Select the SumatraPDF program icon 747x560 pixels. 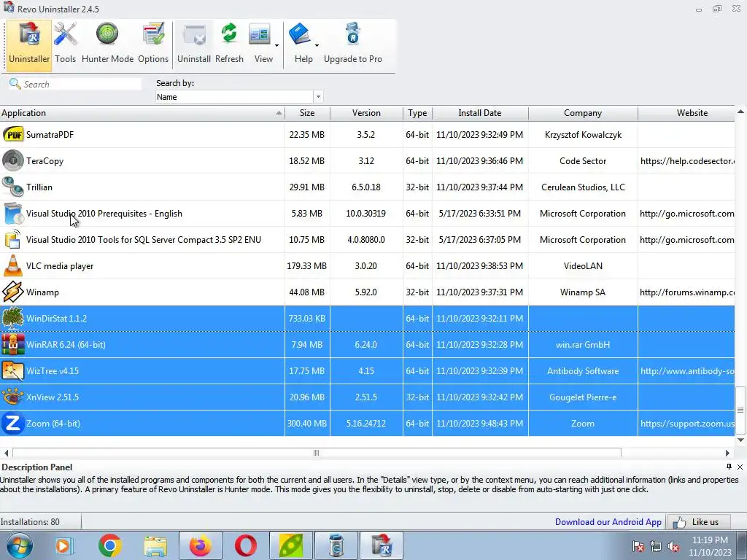pos(13,135)
